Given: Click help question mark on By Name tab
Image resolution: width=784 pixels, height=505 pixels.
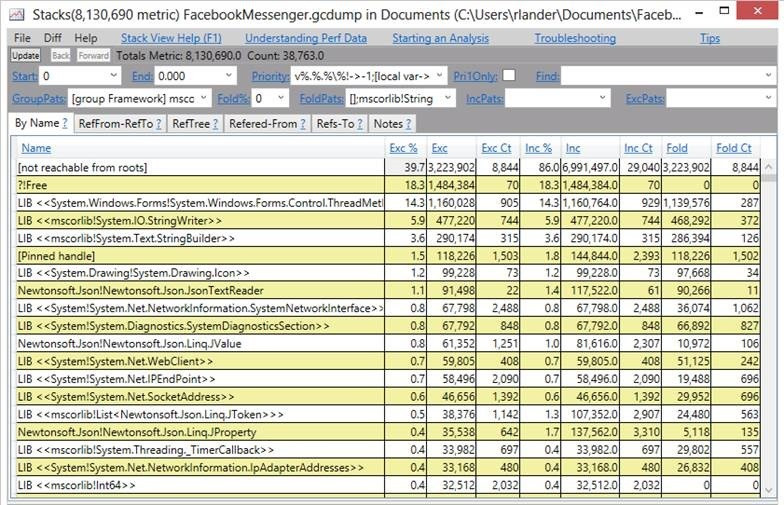Looking at the screenshot, I should 64,123.
